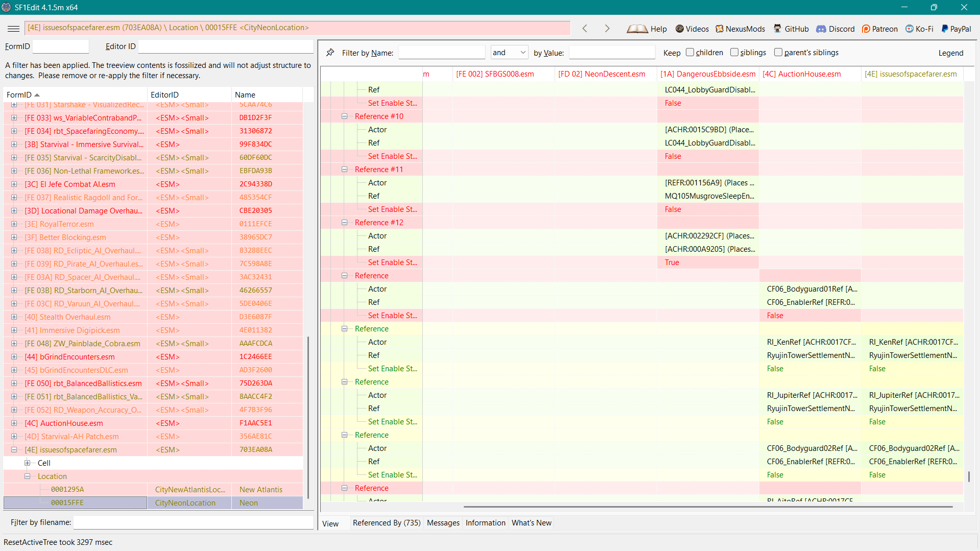Click the pin icon beside Filter by Name
Image resolution: width=980 pixels, height=551 pixels.
pyautogui.click(x=330, y=52)
